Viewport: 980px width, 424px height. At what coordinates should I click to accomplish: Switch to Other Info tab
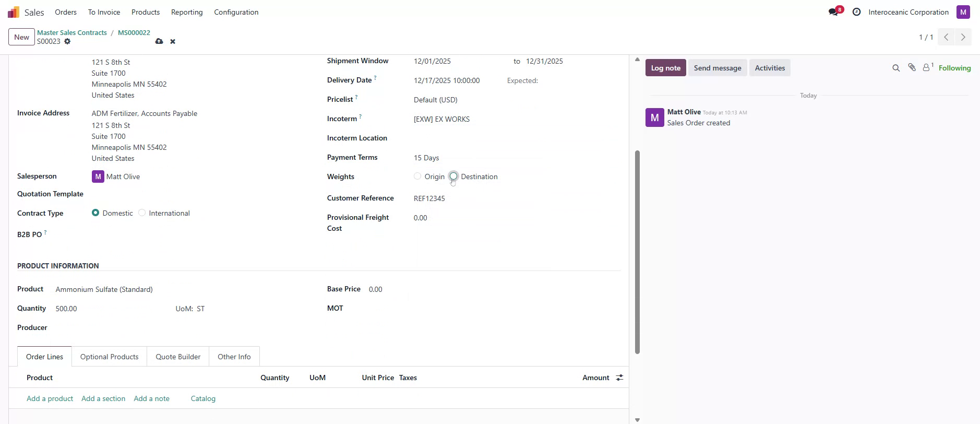234,357
